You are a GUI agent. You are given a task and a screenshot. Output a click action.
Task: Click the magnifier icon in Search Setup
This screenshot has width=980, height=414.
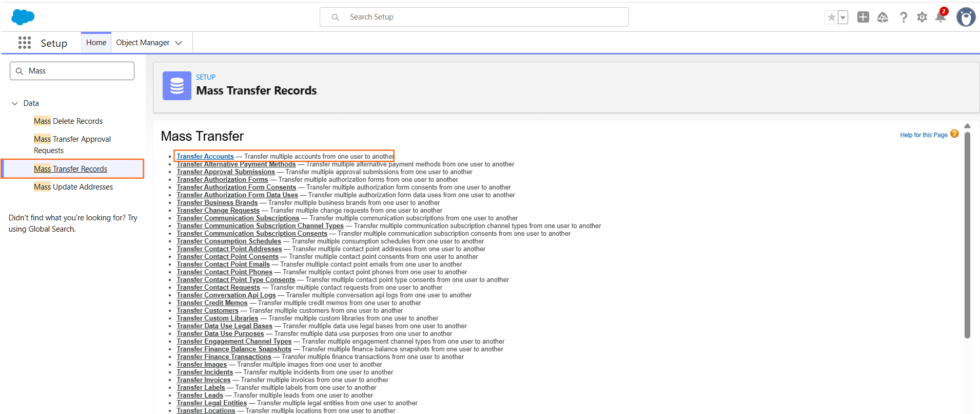click(x=335, y=17)
